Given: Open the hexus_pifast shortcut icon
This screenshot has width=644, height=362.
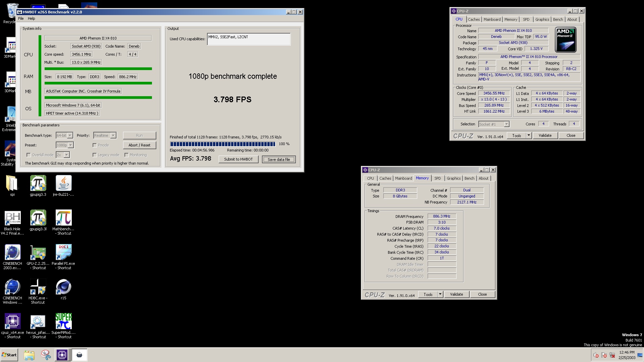Looking at the screenshot, I should point(38,326).
